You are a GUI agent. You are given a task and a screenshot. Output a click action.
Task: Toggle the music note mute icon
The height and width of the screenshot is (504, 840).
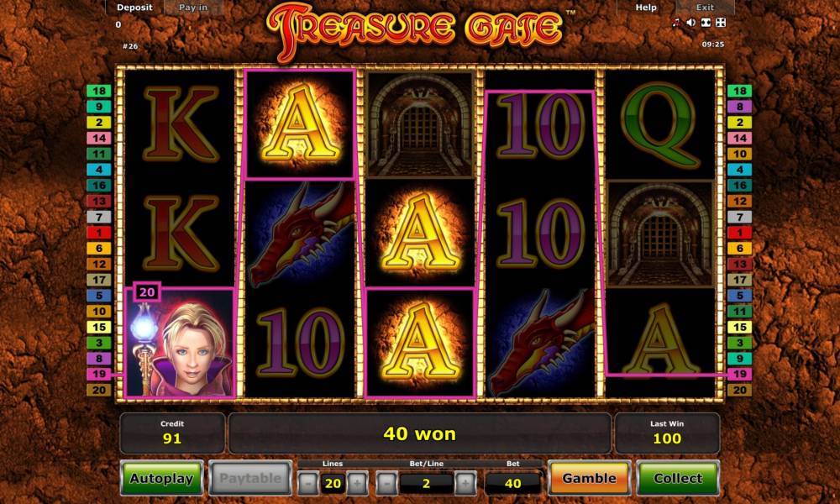[676, 23]
